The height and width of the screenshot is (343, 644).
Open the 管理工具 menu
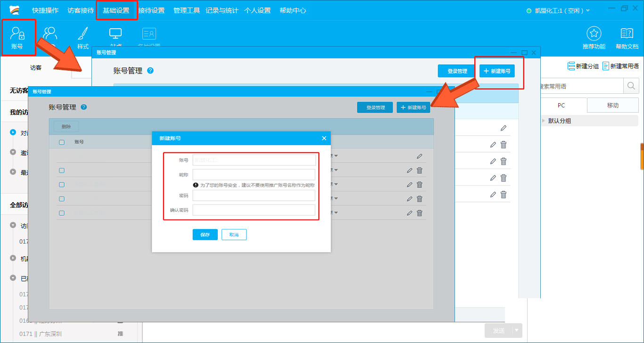(187, 10)
